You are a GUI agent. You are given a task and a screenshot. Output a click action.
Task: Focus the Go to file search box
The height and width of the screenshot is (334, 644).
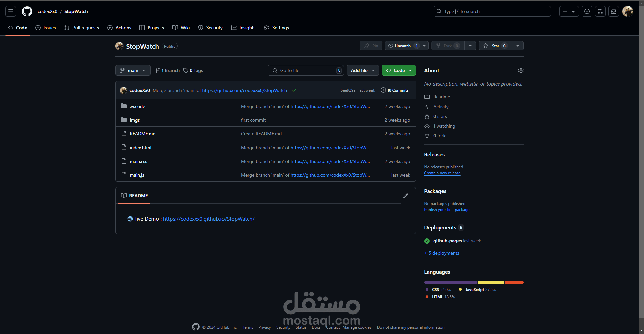(x=306, y=70)
